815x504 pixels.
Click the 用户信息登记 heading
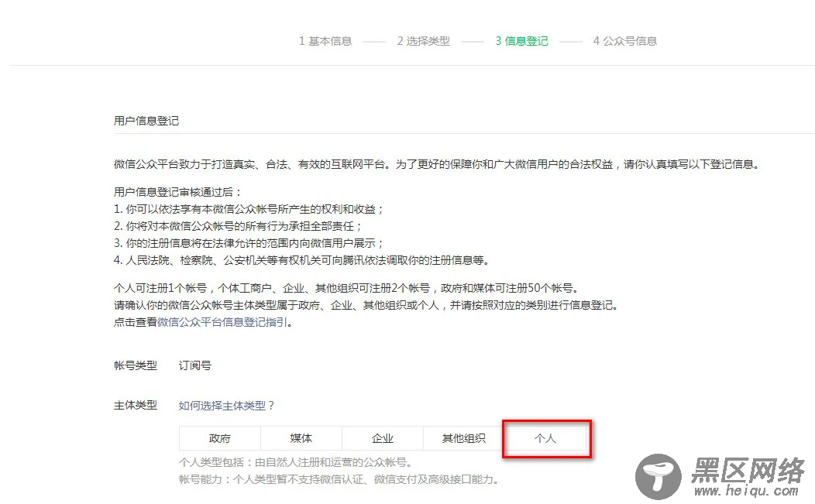146,121
